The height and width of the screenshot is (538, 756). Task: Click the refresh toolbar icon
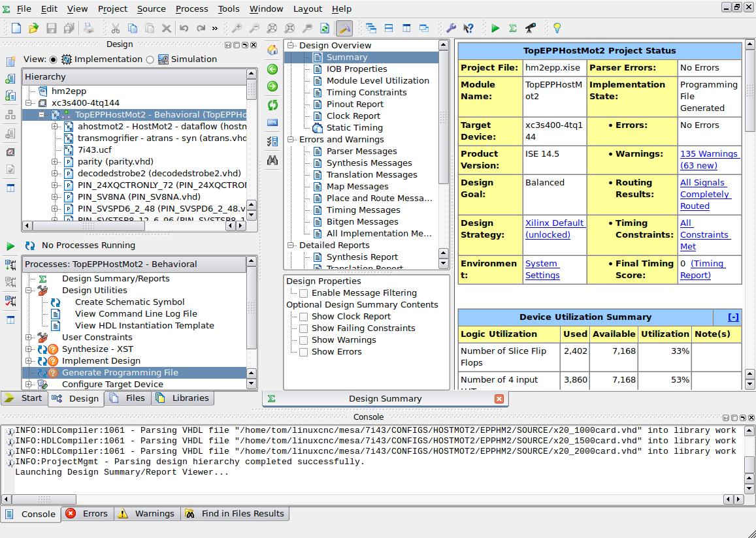tap(325, 28)
